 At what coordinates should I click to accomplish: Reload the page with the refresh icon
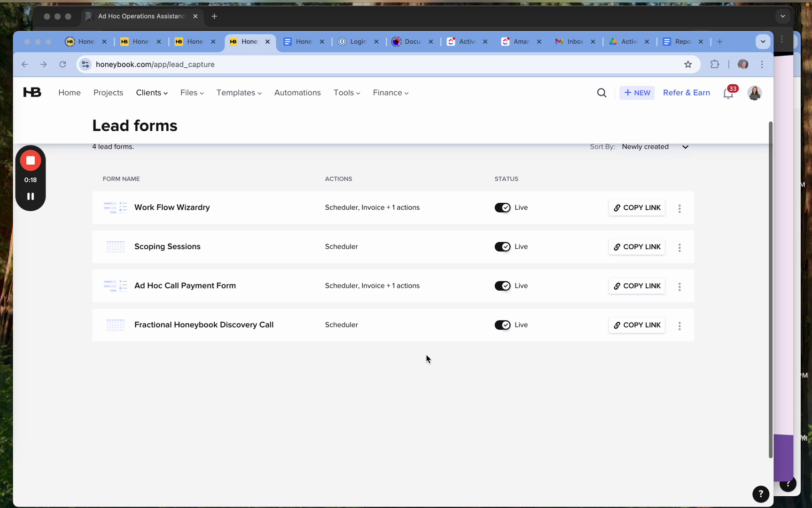click(x=62, y=64)
